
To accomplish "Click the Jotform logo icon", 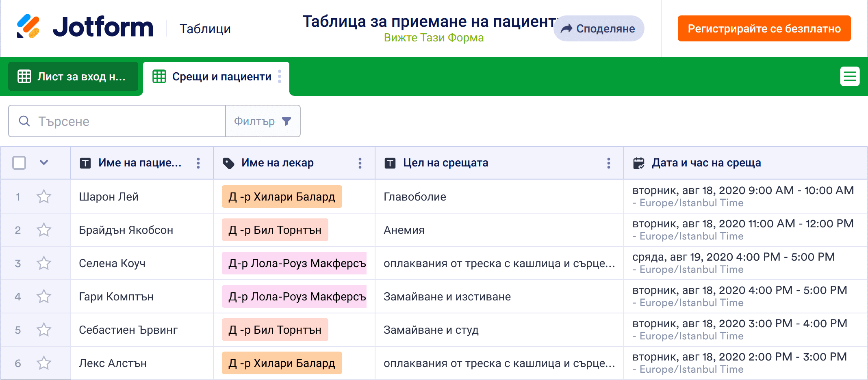I will [x=28, y=27].
